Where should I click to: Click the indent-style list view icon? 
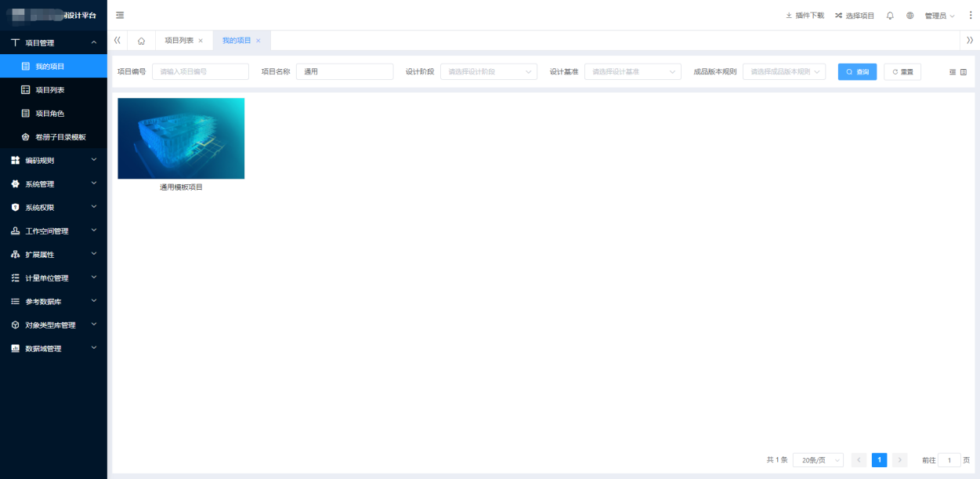(x=953, y=72)
